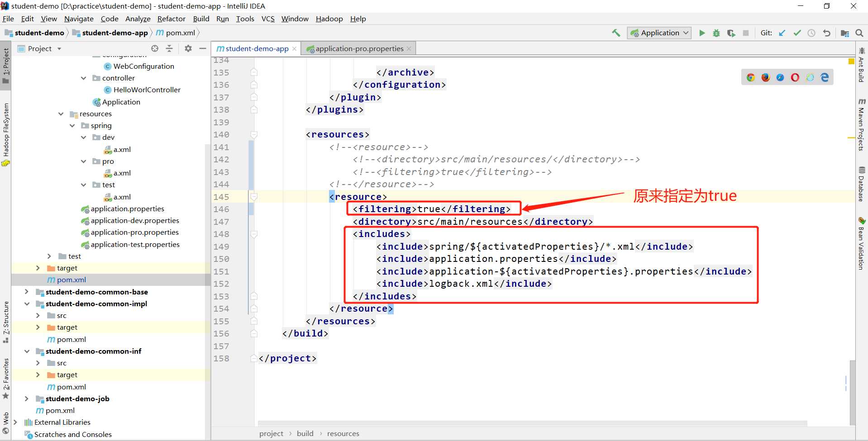This screenshot has width=868, height=441.
Task: Open the Bean Validation side panel
Action: pos(862,243)
